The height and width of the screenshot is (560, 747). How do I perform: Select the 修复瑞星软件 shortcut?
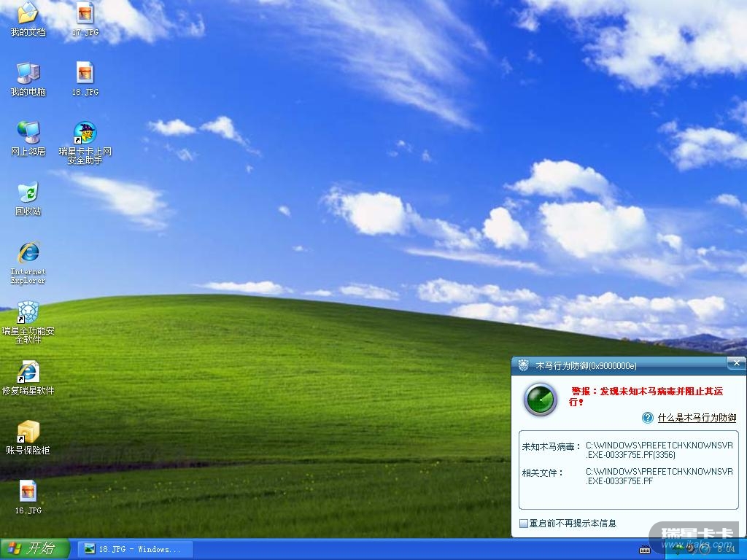pos(28,378)
